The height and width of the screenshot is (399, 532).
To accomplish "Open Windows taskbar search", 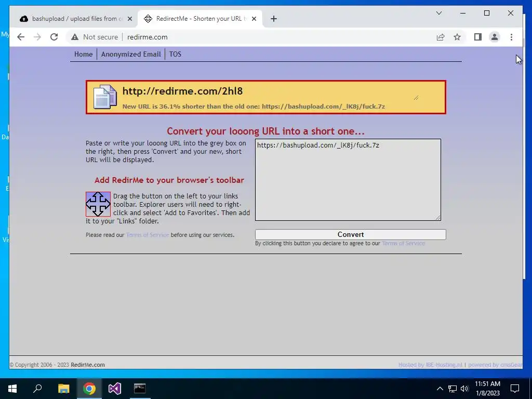I will click(x=37, y=389).
